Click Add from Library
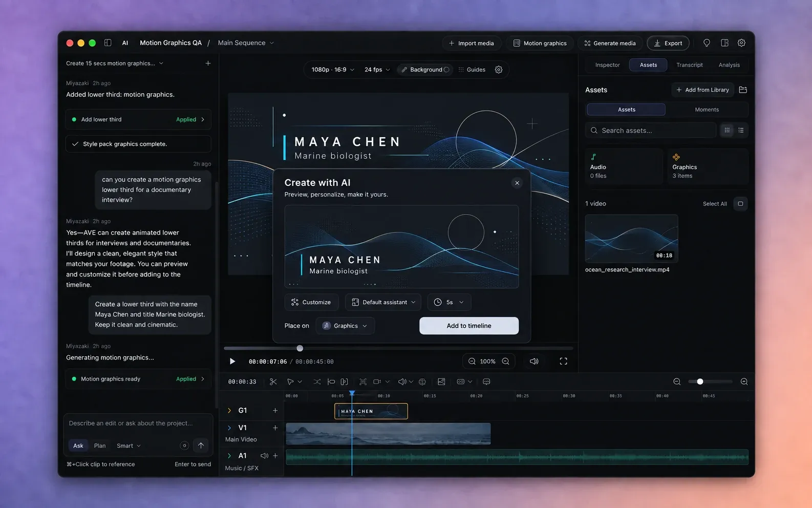The width and height of the screenshot is (812, 508). (702, 90)
